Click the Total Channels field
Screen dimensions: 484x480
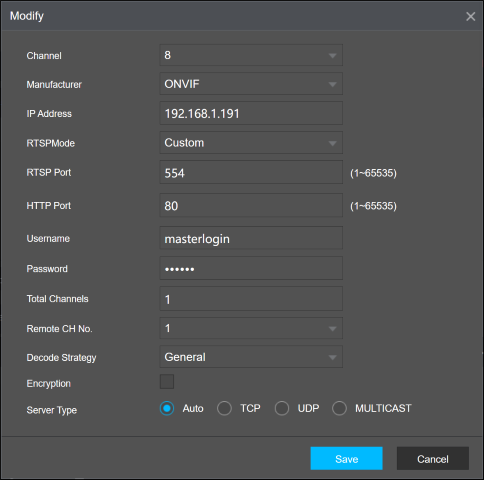tap(251, 299)
